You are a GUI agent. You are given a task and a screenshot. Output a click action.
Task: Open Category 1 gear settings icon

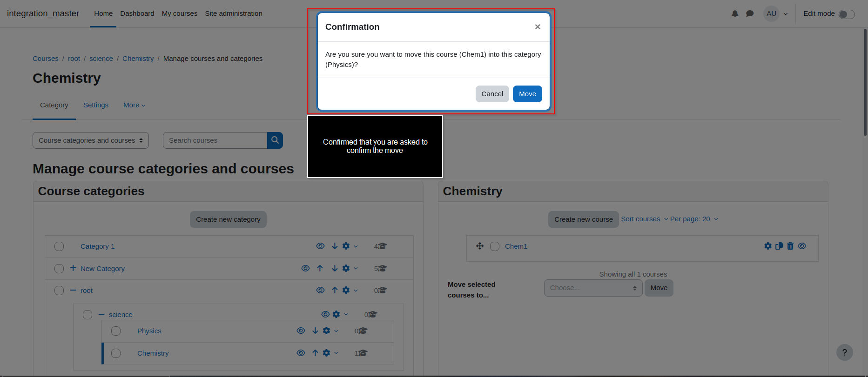click(x=346, y=246)
